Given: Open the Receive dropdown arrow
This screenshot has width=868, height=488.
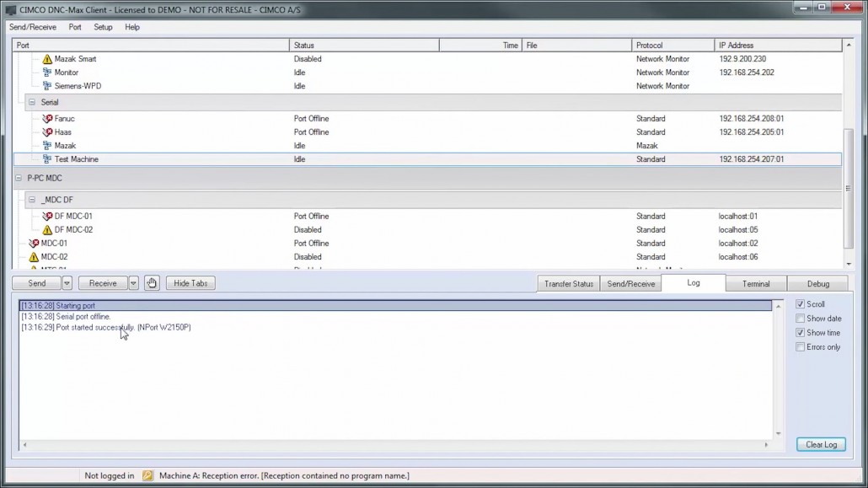Looking at the screenshot, I should tap(133, 283).
